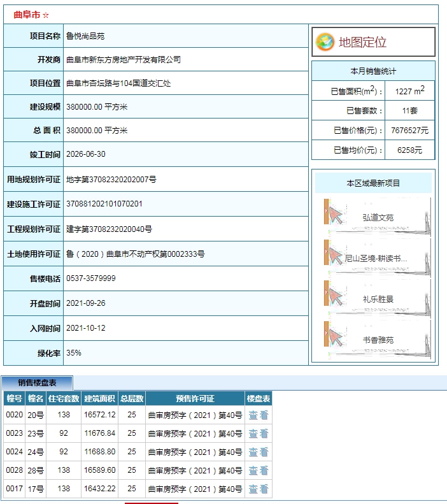Click sold units value 11套
447x504 pixels.
[x=410, y=111]
